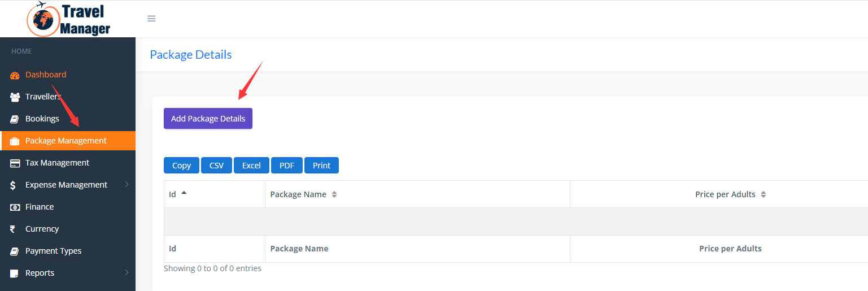Viewport: 868px width, 291px height.
Task: Open the Reports menu item
Action: click(x=40, y=273)
